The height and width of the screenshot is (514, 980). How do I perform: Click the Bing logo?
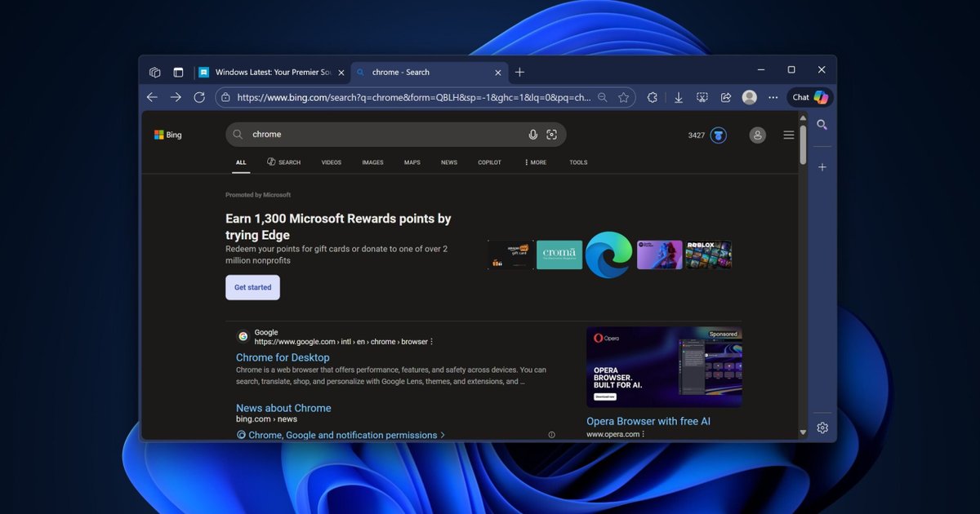[168, 135]
